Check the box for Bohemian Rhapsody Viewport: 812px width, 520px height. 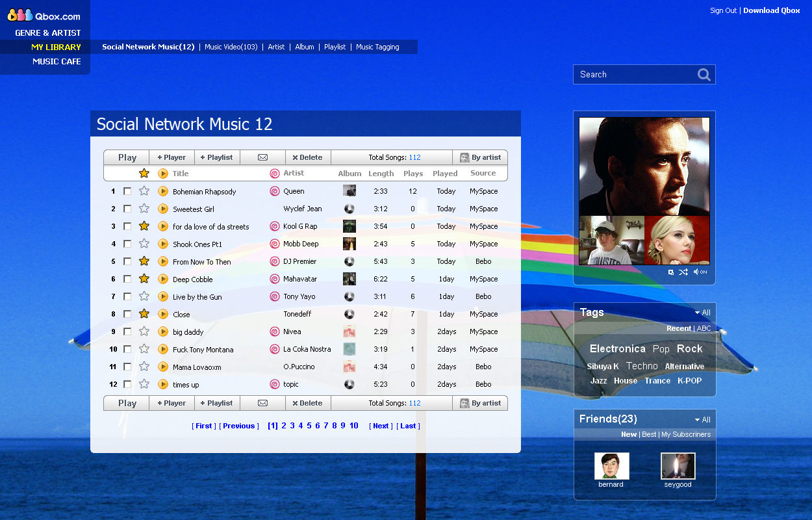(x=127, y=191)
